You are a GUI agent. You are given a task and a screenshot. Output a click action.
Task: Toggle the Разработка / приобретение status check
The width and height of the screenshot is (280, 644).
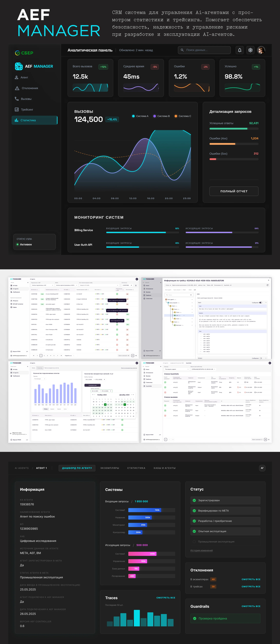(x=194, y=521)
